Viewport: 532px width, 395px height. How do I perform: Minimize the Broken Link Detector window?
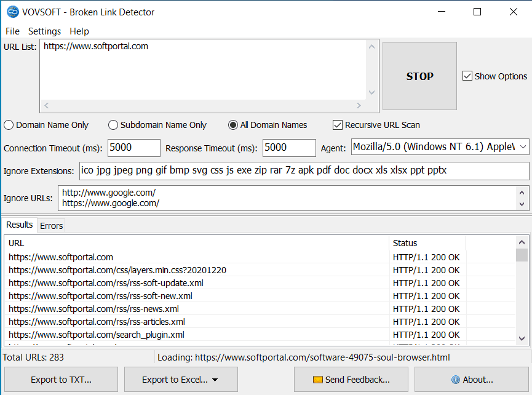tap(442, 12)
